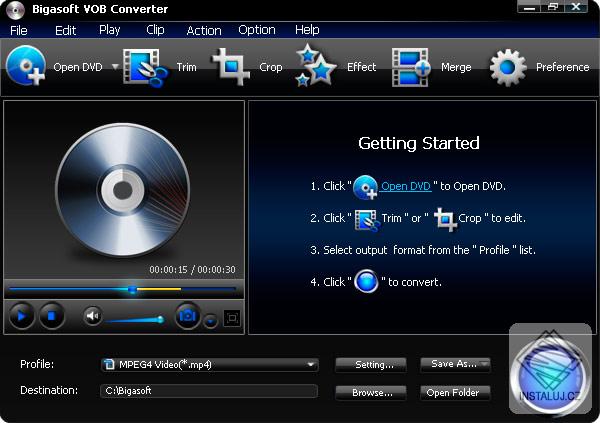
Task: Expand the Open DVD dropdown arrow
Action: [x=115, y=67]
